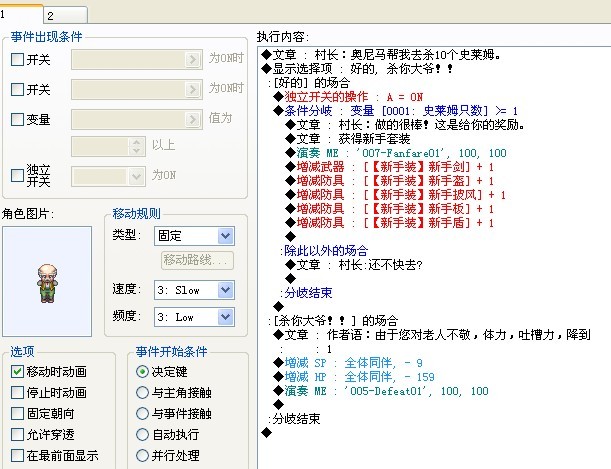Click the village chief character graphic
The width and height of the screenshot is (611, 469).
(x=47, y=282)
